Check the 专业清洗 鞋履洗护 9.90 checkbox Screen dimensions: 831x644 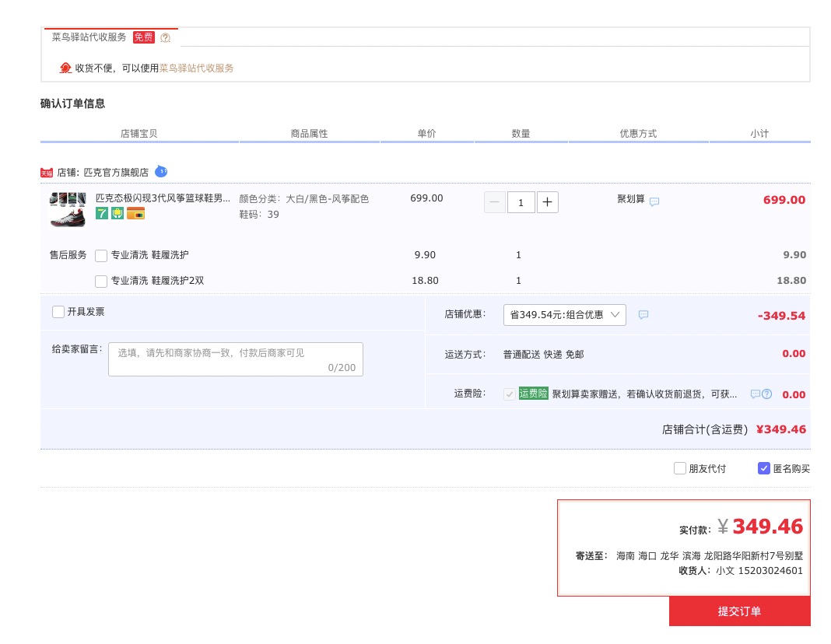pyautogui.click(x=101, y=256)
